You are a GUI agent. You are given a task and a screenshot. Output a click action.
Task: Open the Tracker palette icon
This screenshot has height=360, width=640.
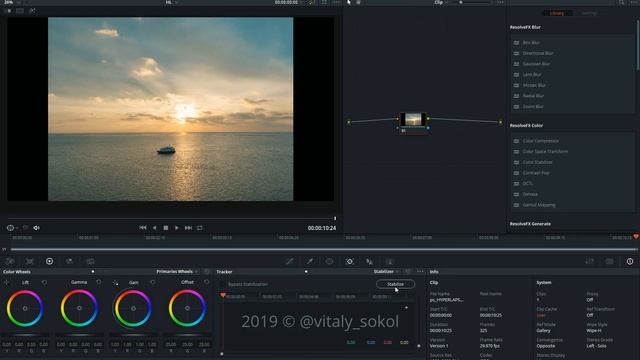point(350,261)
